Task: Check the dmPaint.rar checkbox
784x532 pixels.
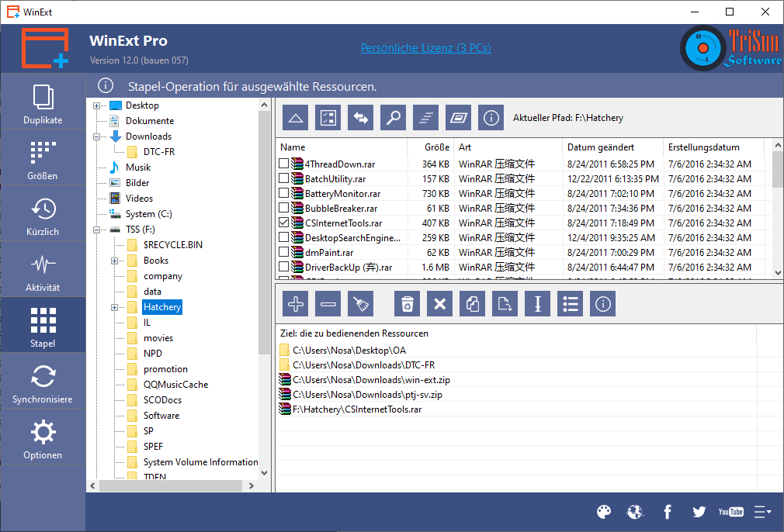Action: (x=284, y=252)
